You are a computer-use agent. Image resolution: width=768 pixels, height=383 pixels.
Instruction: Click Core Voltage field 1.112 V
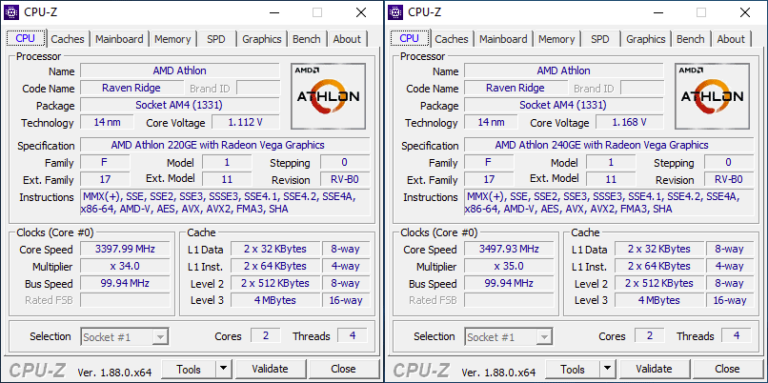(x=245, y=122)
